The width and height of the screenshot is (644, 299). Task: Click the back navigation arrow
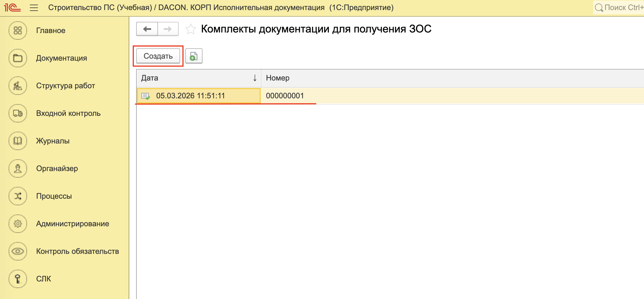click(147, 29)
